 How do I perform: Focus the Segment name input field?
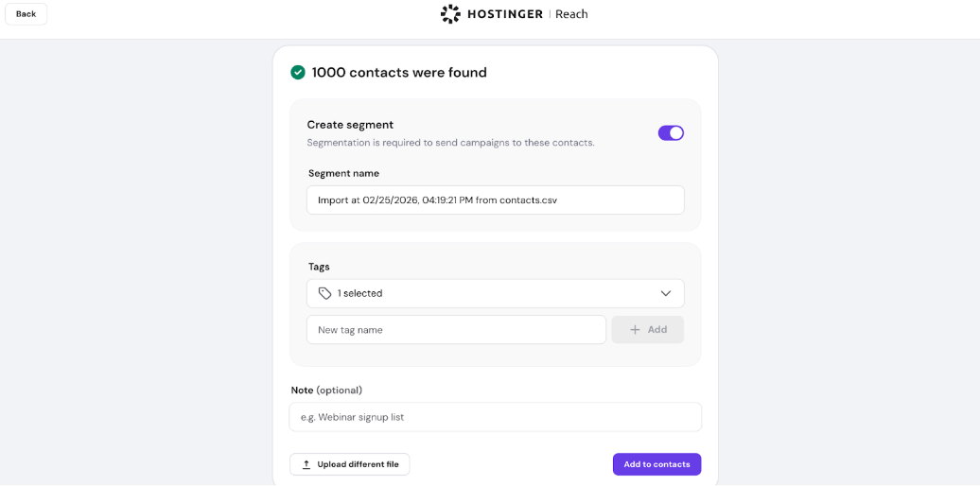(495, 200)
